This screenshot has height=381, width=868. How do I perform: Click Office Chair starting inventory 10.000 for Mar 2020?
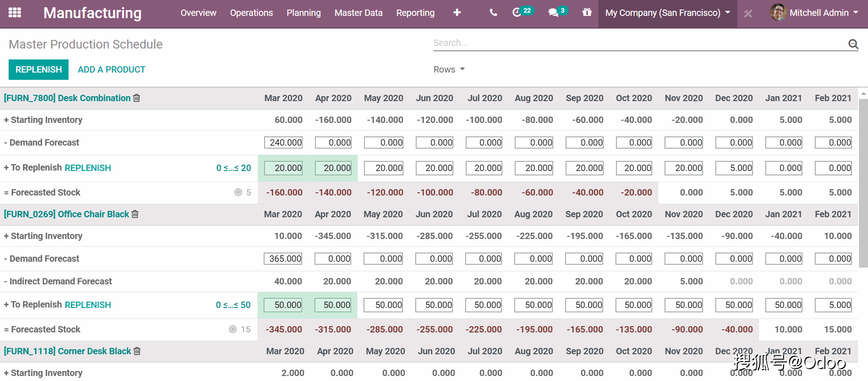tap(288, 236)
